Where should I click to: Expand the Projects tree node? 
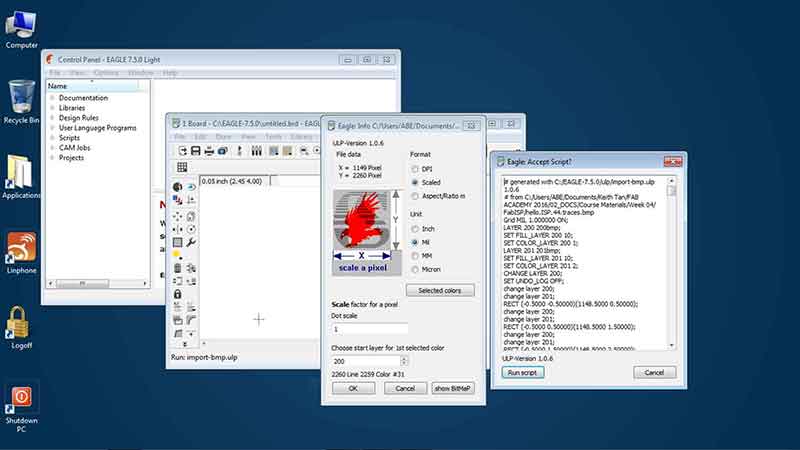52,158
